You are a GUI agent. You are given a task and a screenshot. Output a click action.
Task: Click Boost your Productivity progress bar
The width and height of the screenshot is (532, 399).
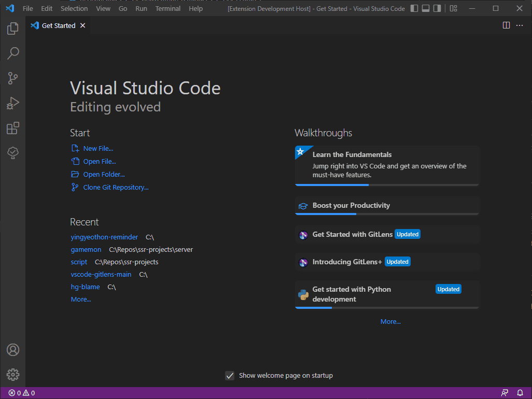[387, 214]
